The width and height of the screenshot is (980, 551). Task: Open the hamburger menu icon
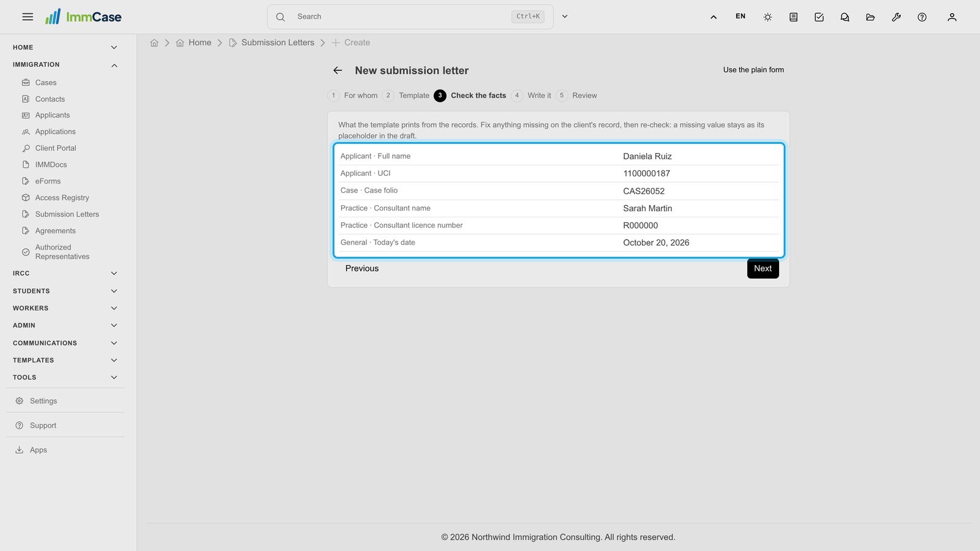click(28, 17)
